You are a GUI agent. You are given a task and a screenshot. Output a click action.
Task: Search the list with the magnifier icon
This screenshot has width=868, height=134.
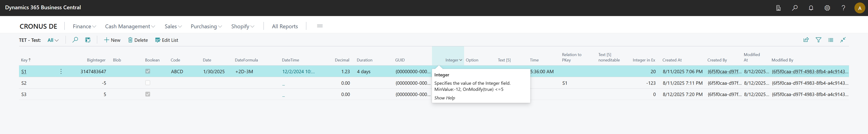[x=75, y=40]
